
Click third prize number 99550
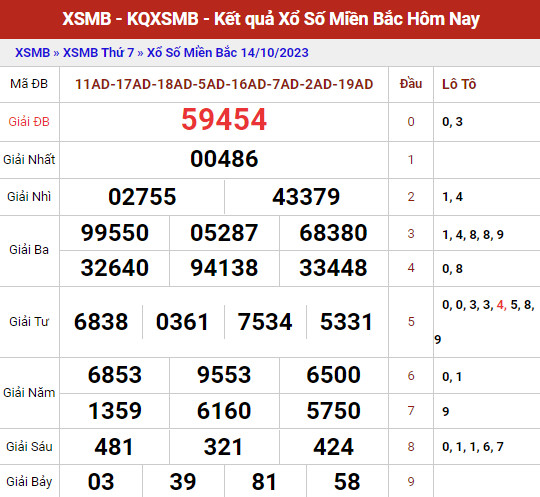115,233
